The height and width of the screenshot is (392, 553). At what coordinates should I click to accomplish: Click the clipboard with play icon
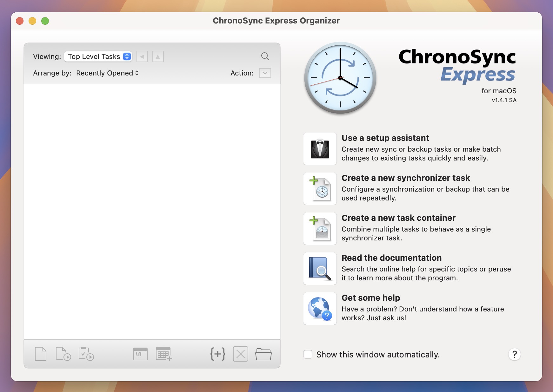tap(86, 354)
